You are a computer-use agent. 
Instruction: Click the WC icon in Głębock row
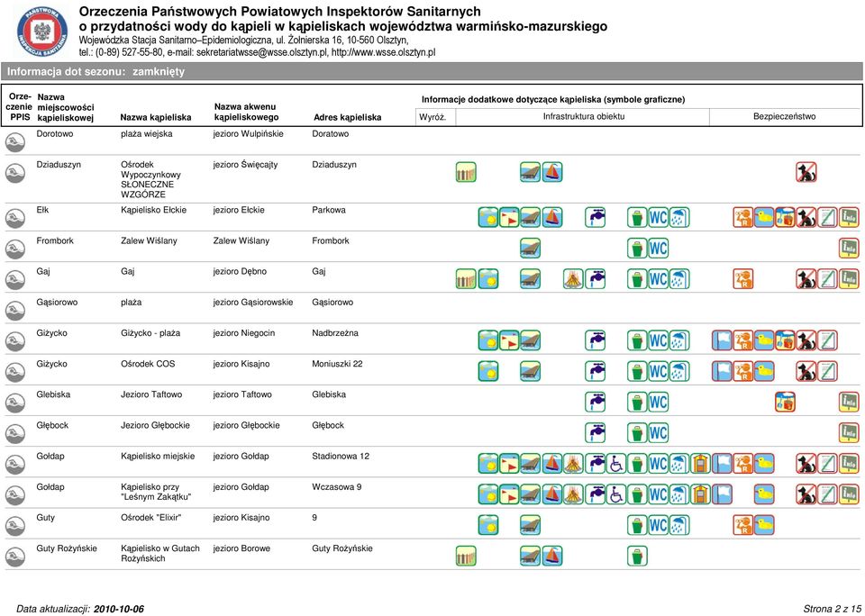pyautogui.click(x=658, y=433)
